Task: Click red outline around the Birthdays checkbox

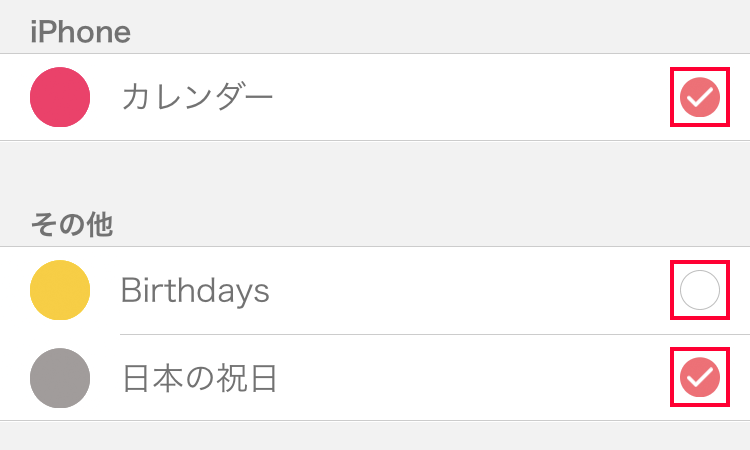Action: click(x=671, y=290)
